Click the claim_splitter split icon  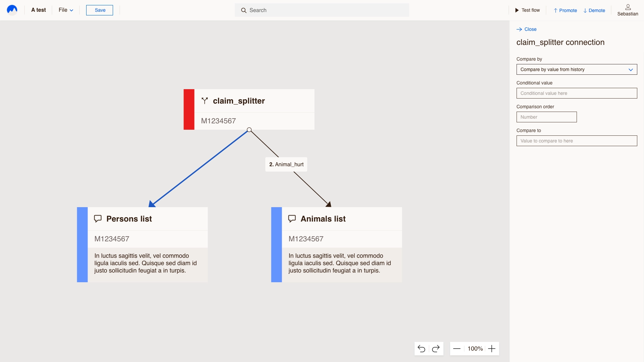click(205, 101)
